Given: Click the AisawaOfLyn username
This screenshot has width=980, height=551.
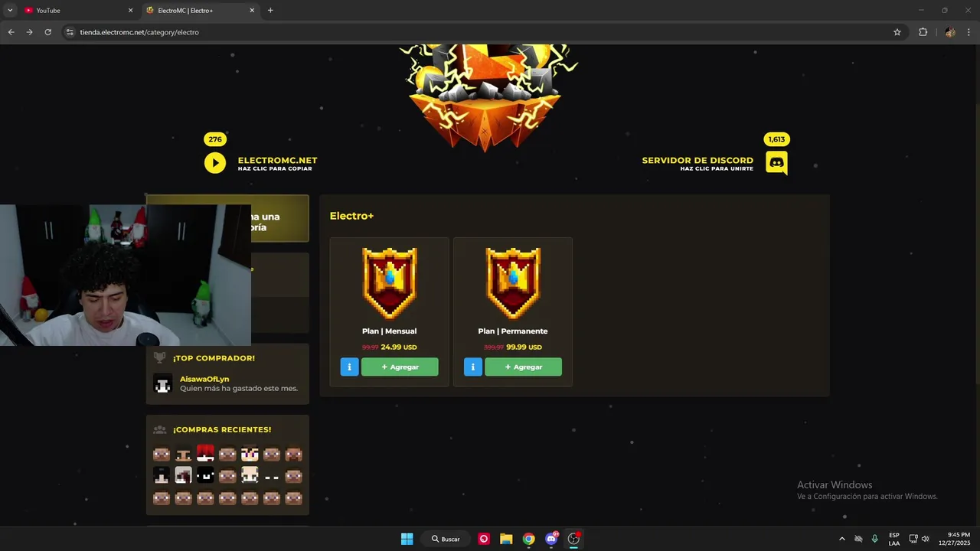Looking at the screenshot, I should pos(204,379).
